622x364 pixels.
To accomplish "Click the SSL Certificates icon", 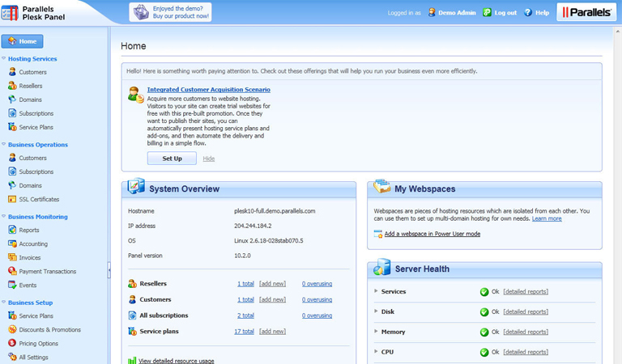I will pos(12,199).
